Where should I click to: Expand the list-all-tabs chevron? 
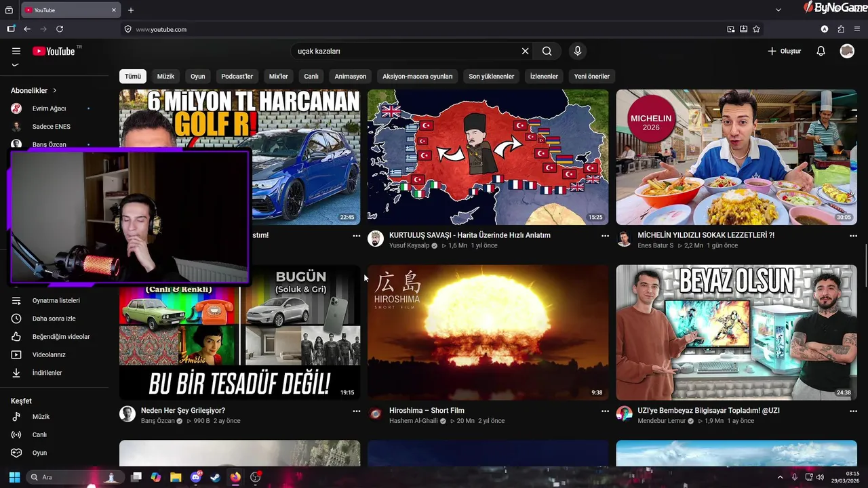pyautogui.click(x=778, y=10)
